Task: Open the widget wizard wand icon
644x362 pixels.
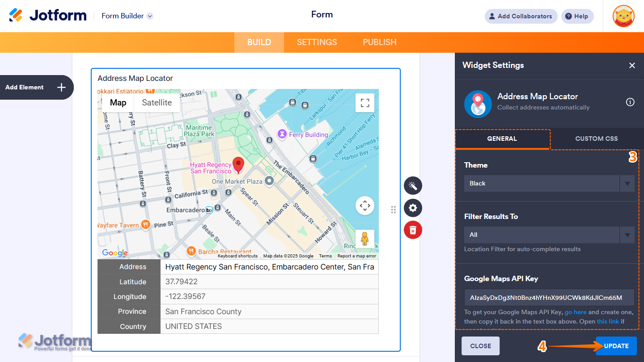Action: tap(413, 185)
